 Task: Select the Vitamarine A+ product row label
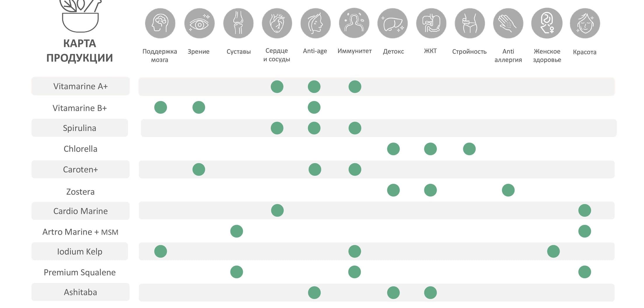pyautogui.click(x=80, y=86)
